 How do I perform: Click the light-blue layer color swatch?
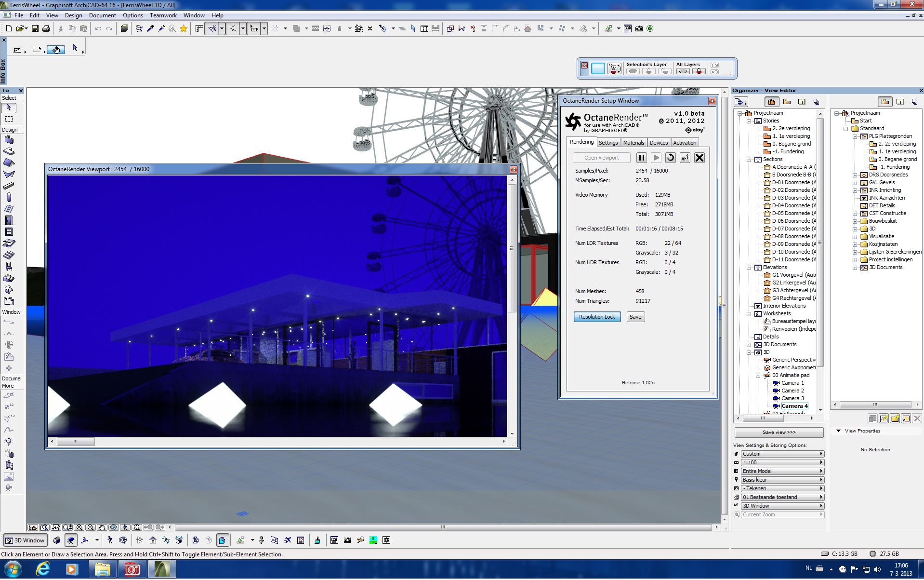coord(598,68)
